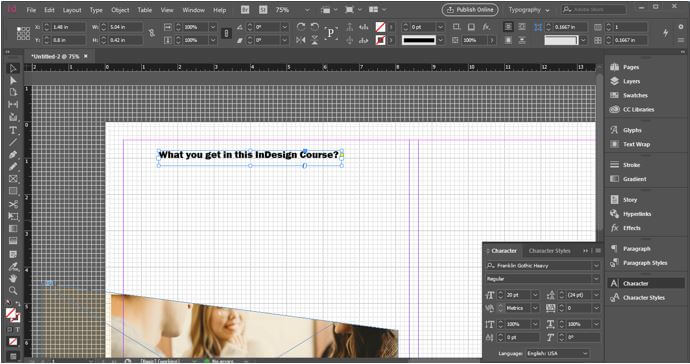The height and width of the screenshot is (364, 690).
Task: Select the Hand tool
Action: (x=13, y=279)
